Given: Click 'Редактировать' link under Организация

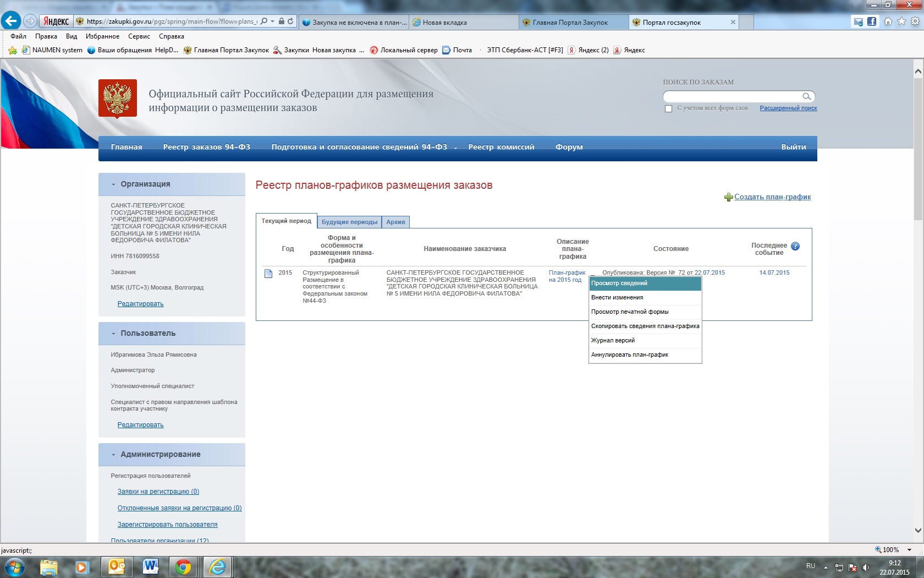Looking at the screenshot, I should (x=140, y=304).
